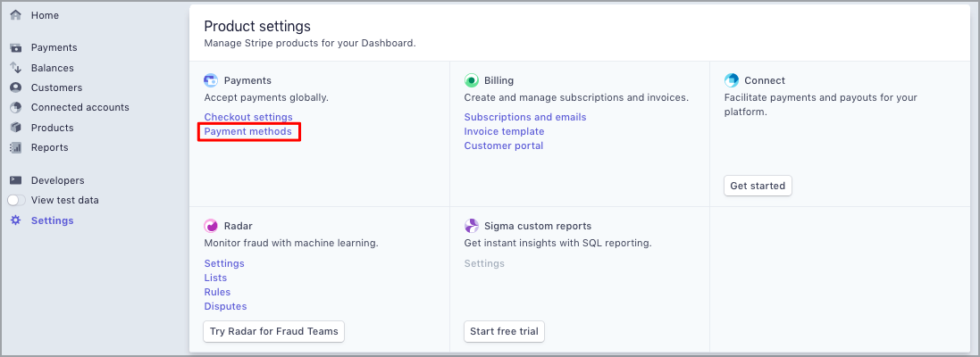Click the blue Connect product icon
The image size is (980, 357).
[732, 80]
